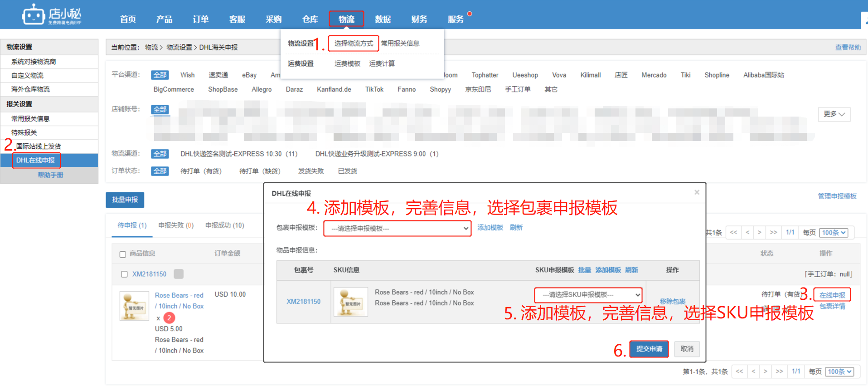Click 批量 link in SKU申报模板 header
Viewport: 868px width, 386px height.
pos(585,270)
